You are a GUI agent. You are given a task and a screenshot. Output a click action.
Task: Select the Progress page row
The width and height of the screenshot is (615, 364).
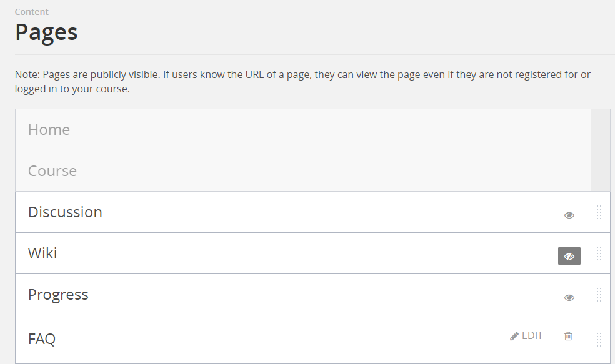pos(250,294)
